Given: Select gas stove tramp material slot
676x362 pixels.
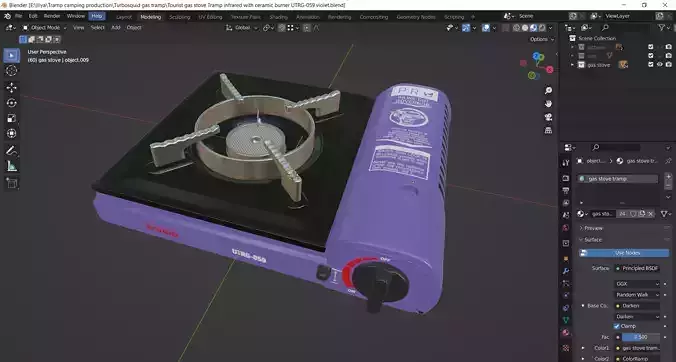Looking at the screenshot, I should 618,179.
